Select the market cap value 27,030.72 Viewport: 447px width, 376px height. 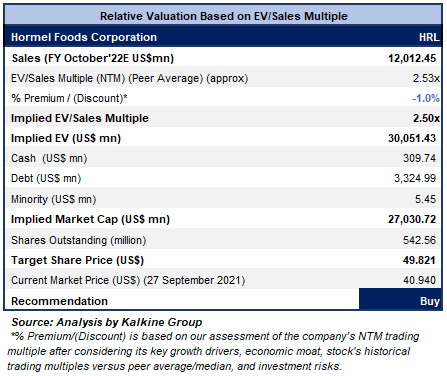[412, 219]
